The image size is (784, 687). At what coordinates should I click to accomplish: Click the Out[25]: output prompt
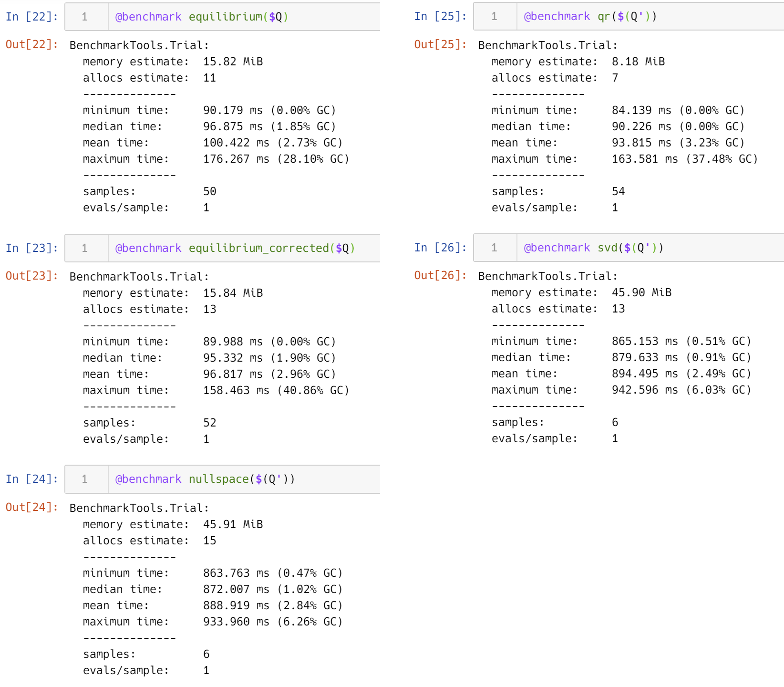(x=441, y=44)
